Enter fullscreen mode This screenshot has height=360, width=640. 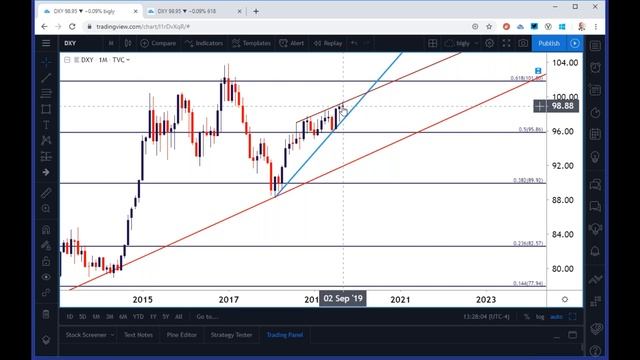506,43
